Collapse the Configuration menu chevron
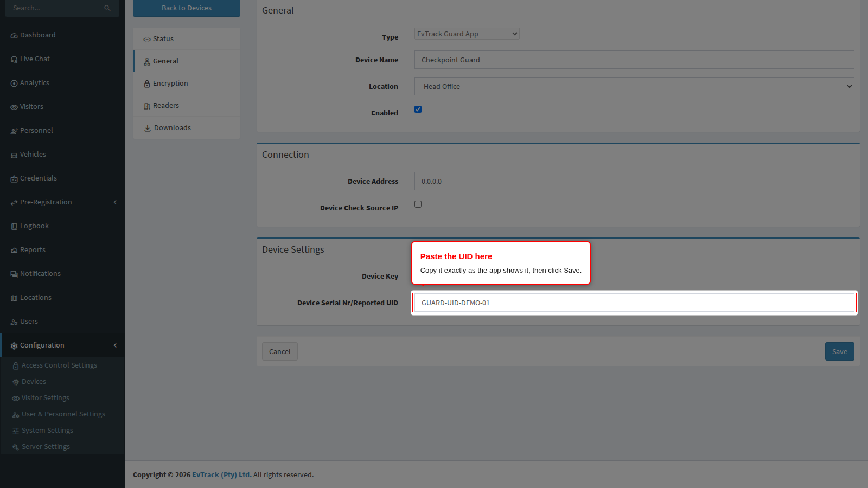 (115, 345)
